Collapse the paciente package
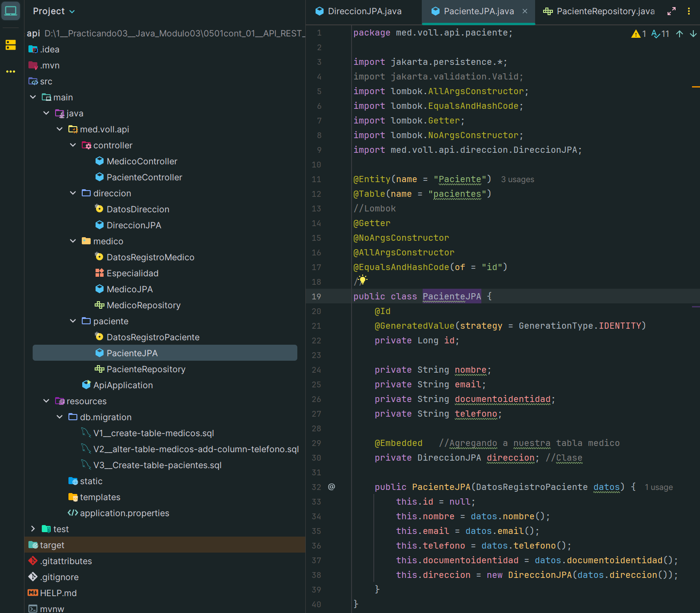Screen dimensions: 700x613 73,321
